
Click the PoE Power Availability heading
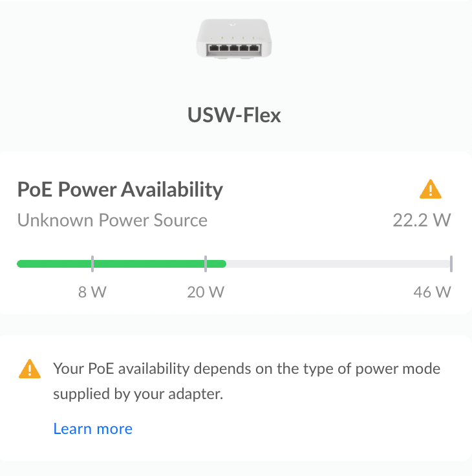coord(120,189)
